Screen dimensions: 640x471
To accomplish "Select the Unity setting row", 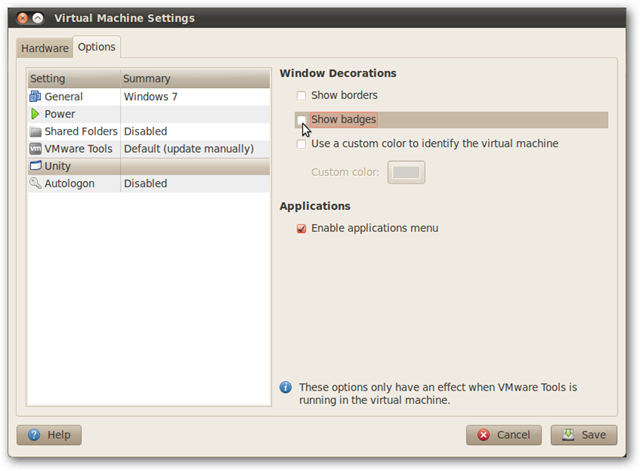I will tap(149, 166).
